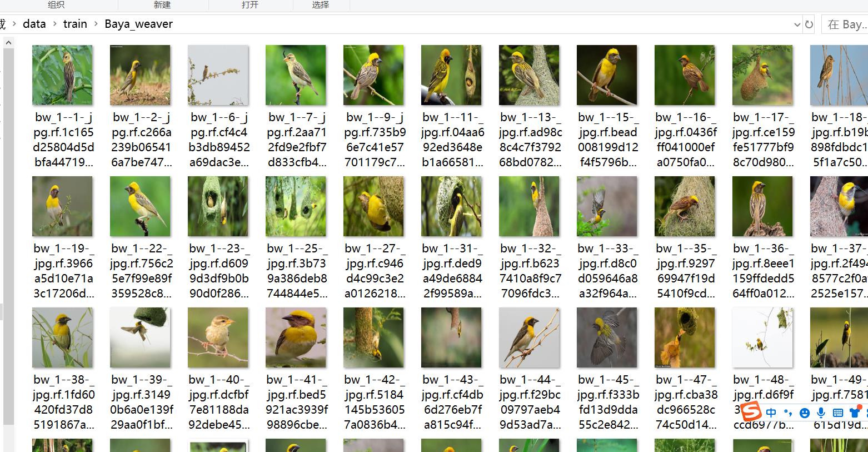868x452 pixels.
Task: Click file name "bw_1--39-_jpg.rf.3149…"
Action: [141, 402]
